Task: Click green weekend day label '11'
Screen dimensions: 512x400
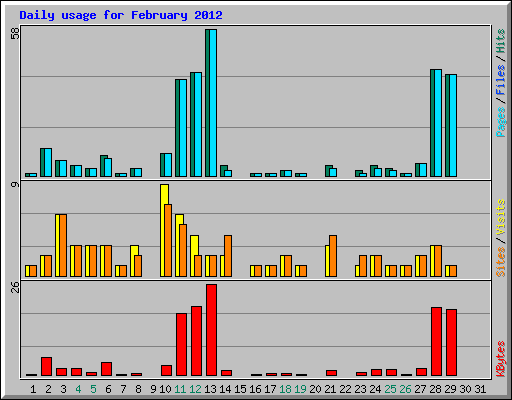Action: point(180,389)
